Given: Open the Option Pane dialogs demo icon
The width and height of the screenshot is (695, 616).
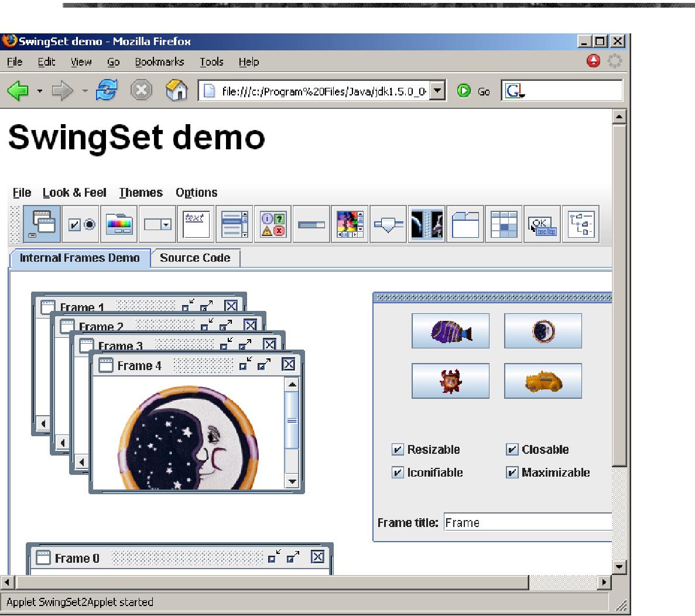Looking at the screenshot, I should pyautogui.click(x=273, y=224).
